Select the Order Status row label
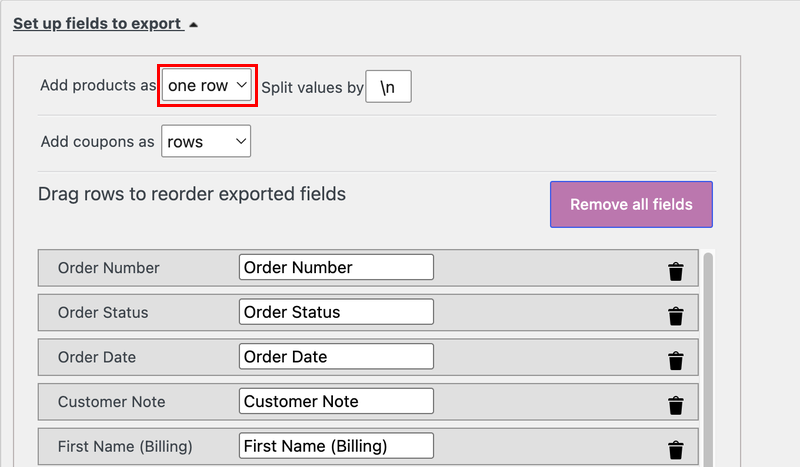 [103, 312]
